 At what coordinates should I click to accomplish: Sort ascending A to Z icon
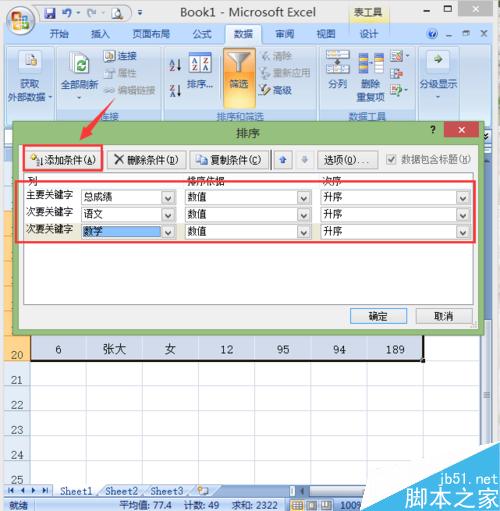[x=175, y=64]
